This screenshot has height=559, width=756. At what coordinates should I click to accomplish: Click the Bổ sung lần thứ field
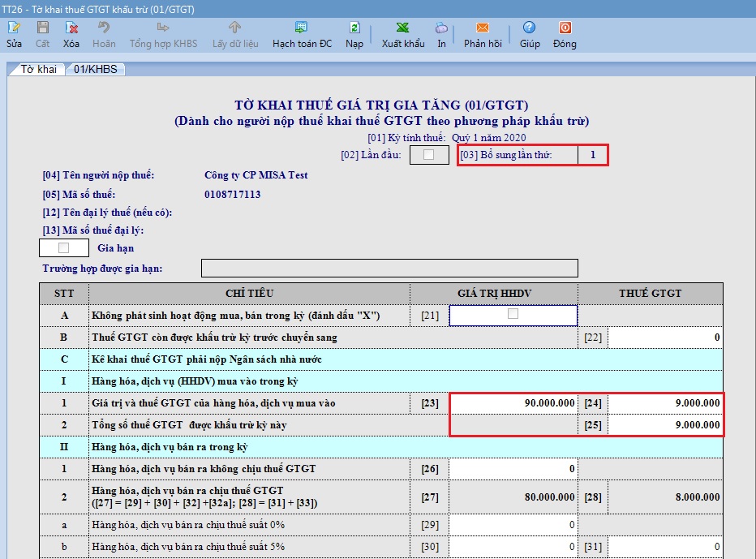[593, 155]
